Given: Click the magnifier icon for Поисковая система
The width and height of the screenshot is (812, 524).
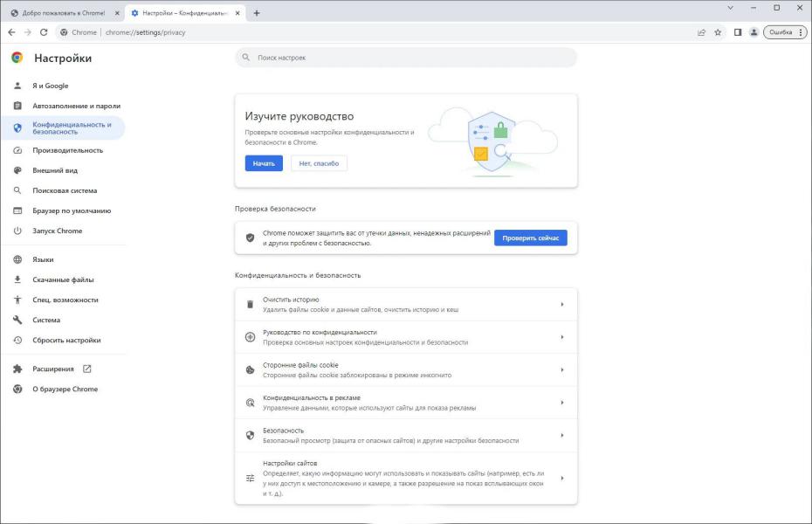Looking at the screenshot, I should (17, 190).
